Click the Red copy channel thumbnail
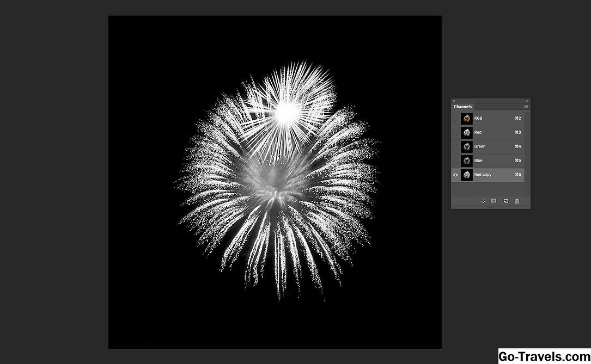The width and height of the screenshot is (591, 364). [466, 175]
